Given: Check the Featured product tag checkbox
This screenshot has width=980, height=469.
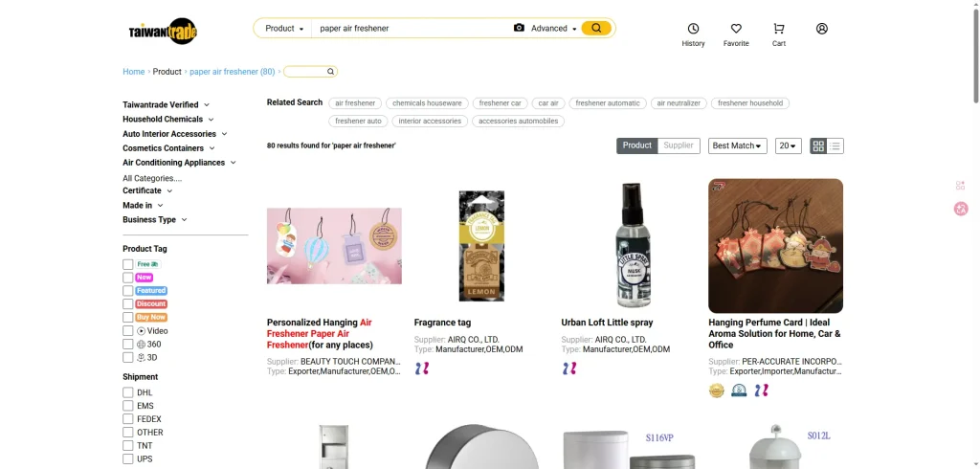Looking at the screenshot, I should coord(128,291).
